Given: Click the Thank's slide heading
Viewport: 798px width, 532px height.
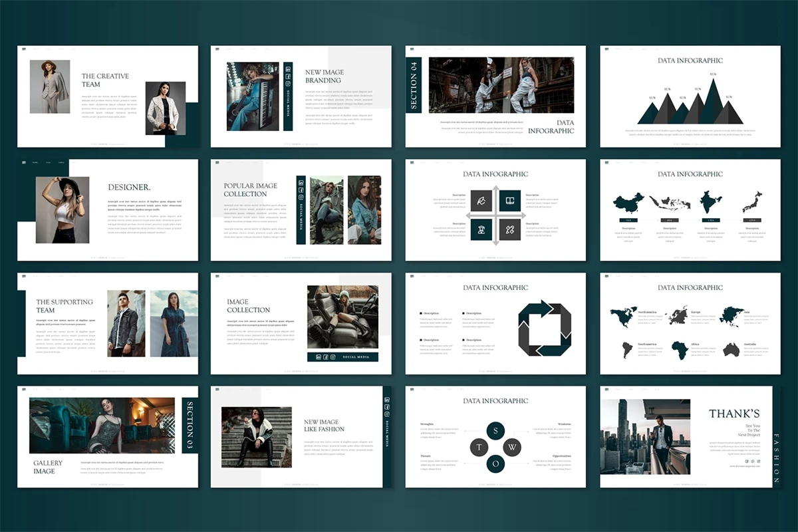Looking at the screenshot, I should (734, 414).
